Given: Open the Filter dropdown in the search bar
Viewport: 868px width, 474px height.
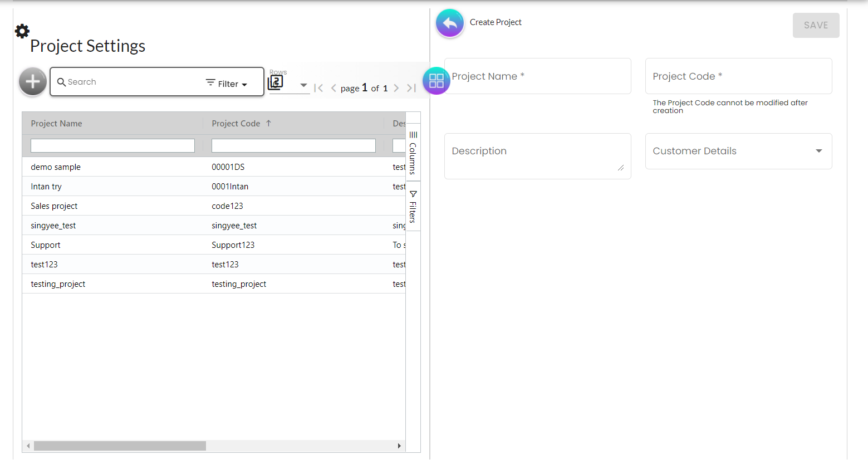Looking at the screenshot, I should [227, 84].
